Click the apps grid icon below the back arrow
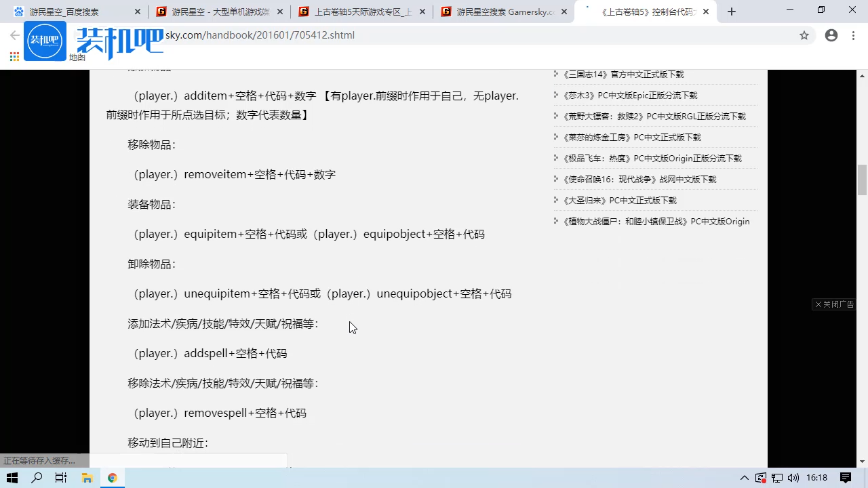Viewport: 868px width, 488px height. click(x=14, y=56)
